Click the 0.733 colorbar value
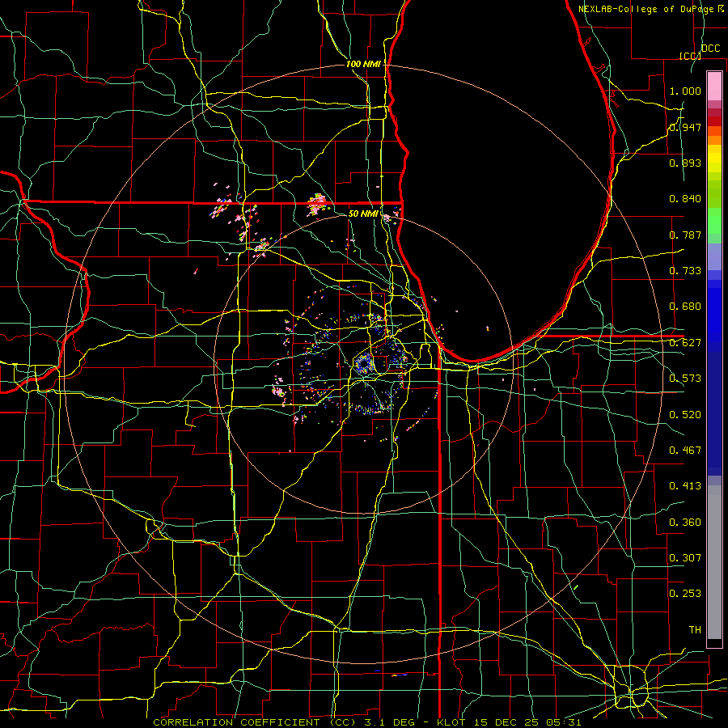Viewport: 728px width, 728px height. (x=685, y=271)
